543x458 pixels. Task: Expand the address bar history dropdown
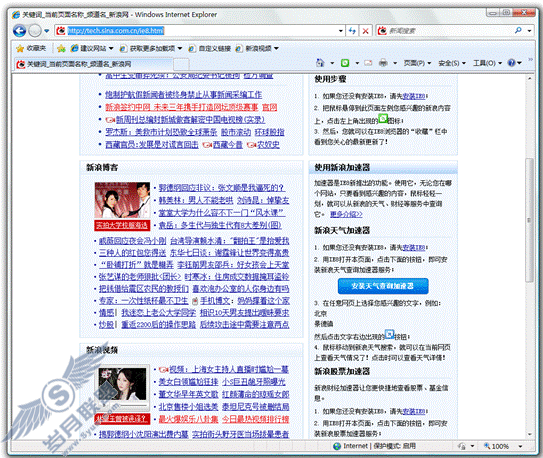341,31
